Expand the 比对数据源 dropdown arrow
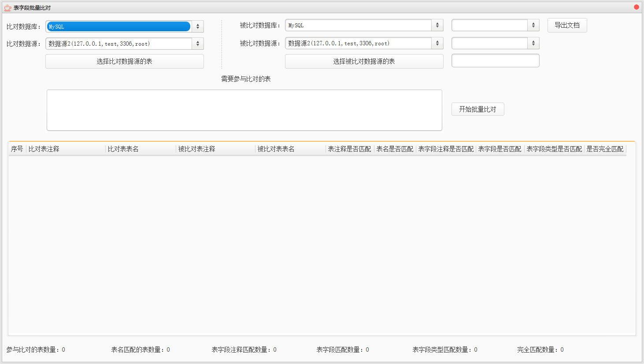 (197, 44)
